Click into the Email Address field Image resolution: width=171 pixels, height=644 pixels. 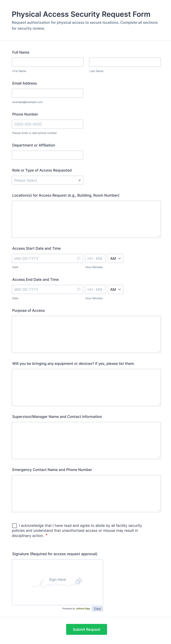tap(47, 93)
